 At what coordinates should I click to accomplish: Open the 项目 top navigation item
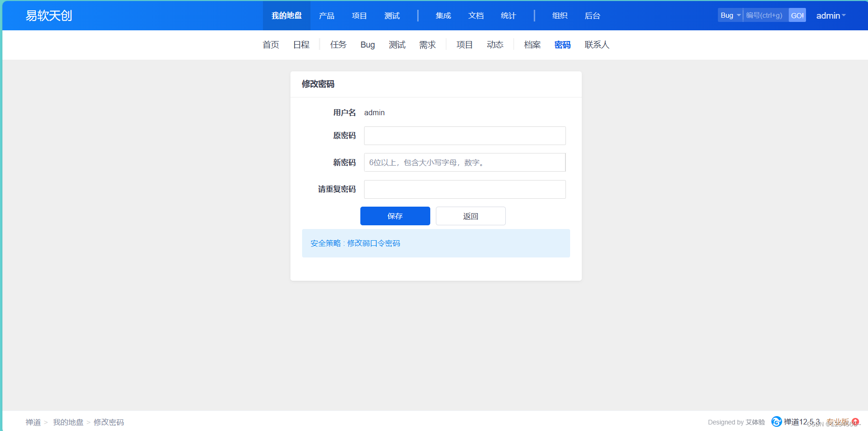pos(359,15)
